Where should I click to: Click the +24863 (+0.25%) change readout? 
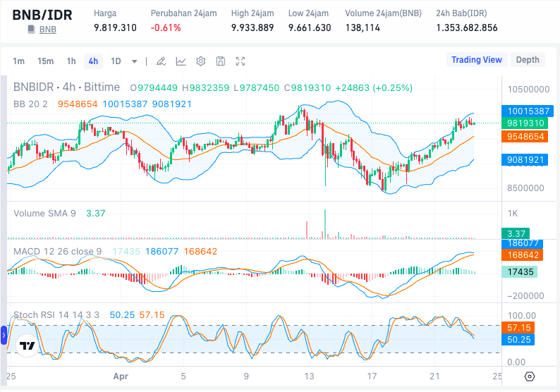click(x=374, y=88)
